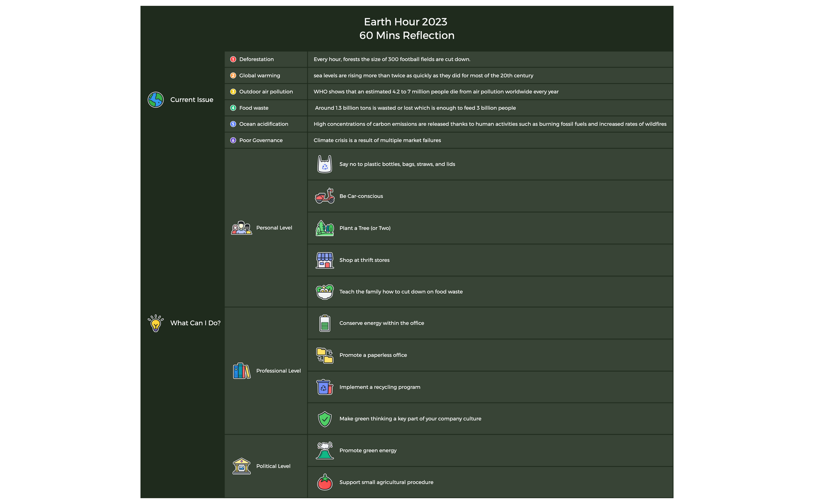Viewport: 814px width, 504px height.
Task: Click the Poor Governance label
Action: tap(260, 140)
